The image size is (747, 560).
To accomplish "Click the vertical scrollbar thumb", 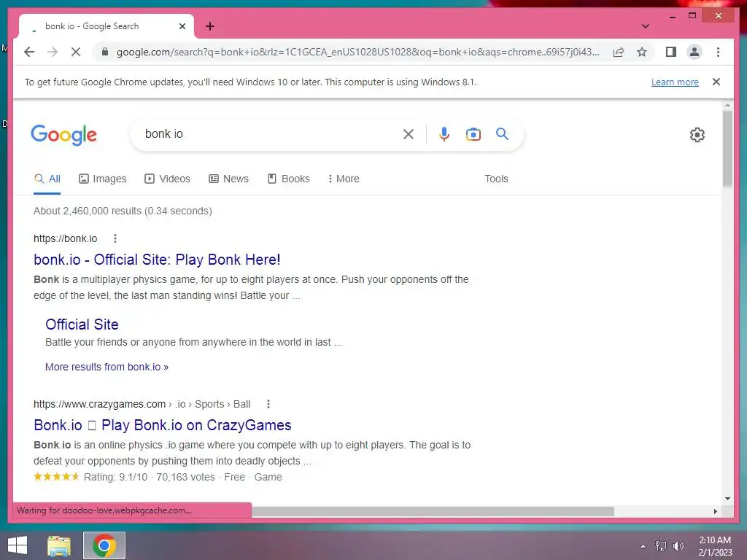I will [727, 149].
